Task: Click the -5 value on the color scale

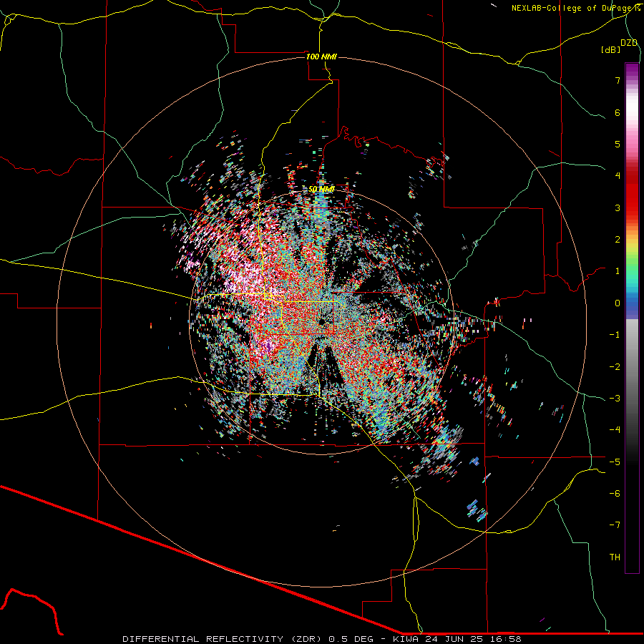Action: (615, 462)
